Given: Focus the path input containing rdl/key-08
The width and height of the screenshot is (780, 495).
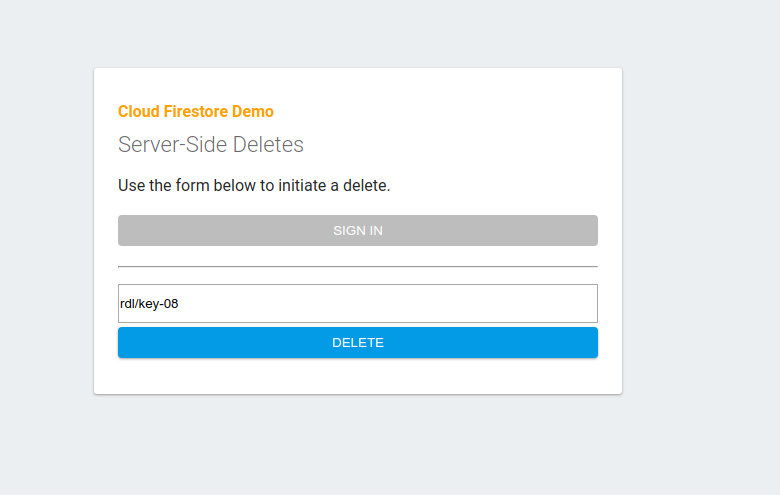Looking at the screenshot, I should coord(358,303).
